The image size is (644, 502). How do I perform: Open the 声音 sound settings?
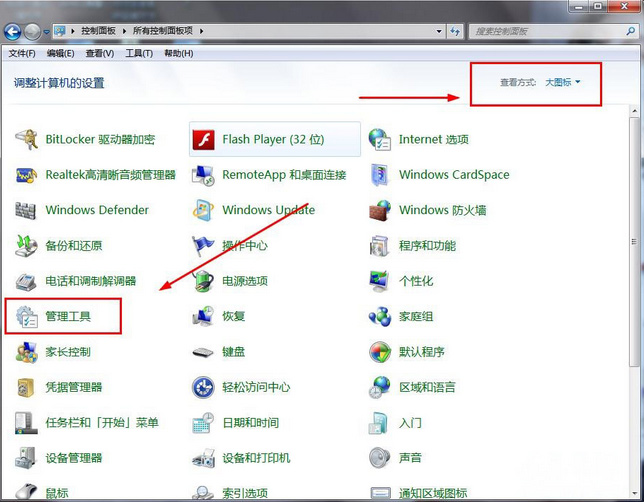coord(409,458)
